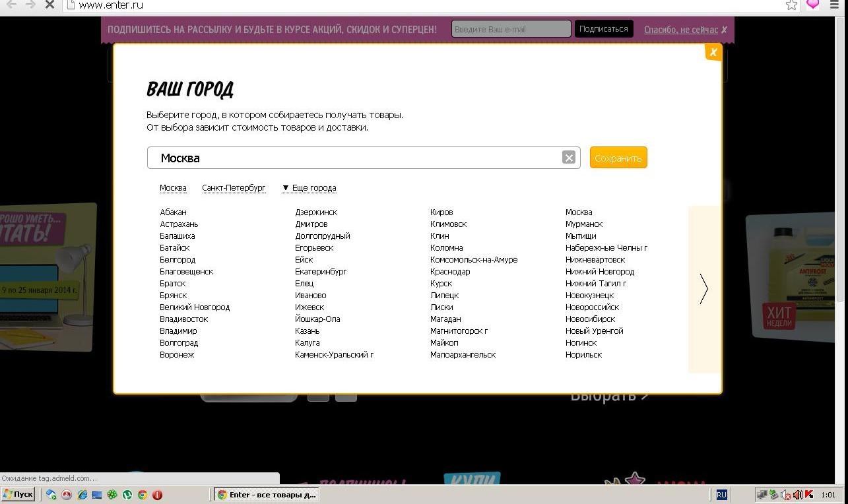Show next page of cities arrow

point(703,289)
